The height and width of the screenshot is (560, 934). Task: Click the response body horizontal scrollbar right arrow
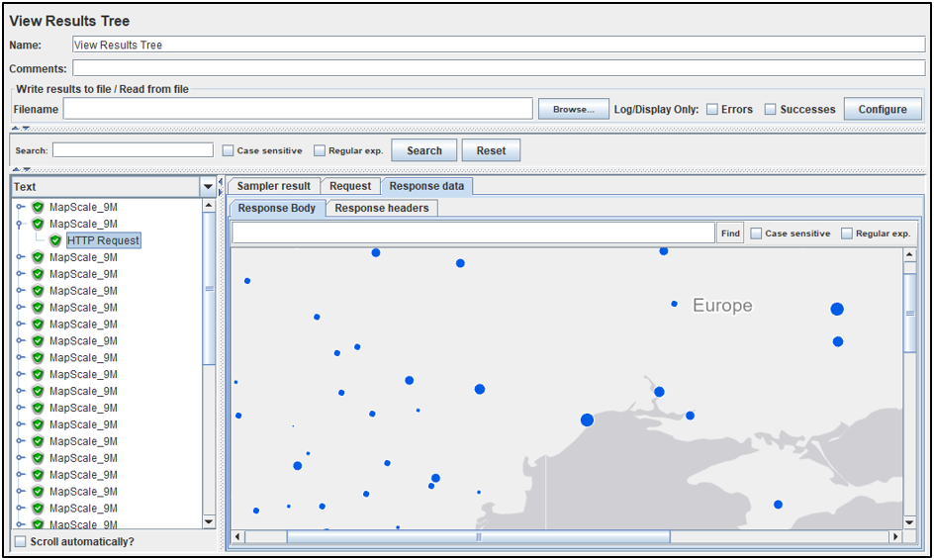[x=895, y=537]
